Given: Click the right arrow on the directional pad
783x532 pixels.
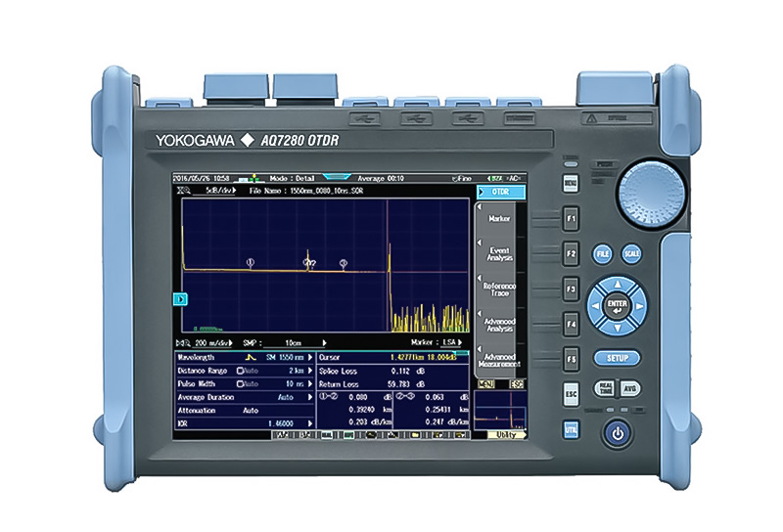Looking at the screenshot, I should (x=640, y=306).
